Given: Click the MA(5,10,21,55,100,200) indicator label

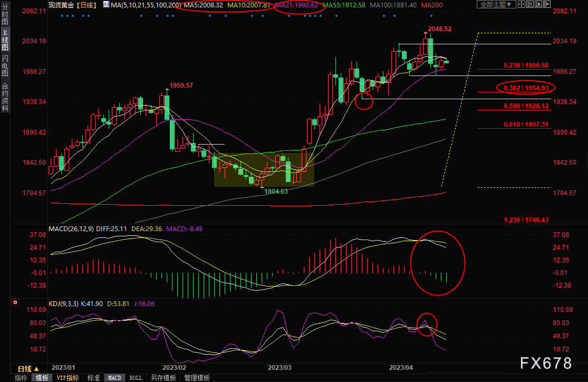Looking at the screenshot, I should (146, 5).
